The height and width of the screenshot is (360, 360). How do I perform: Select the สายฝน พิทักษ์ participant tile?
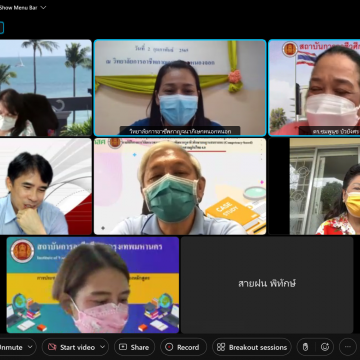click(x=267, y=285)
